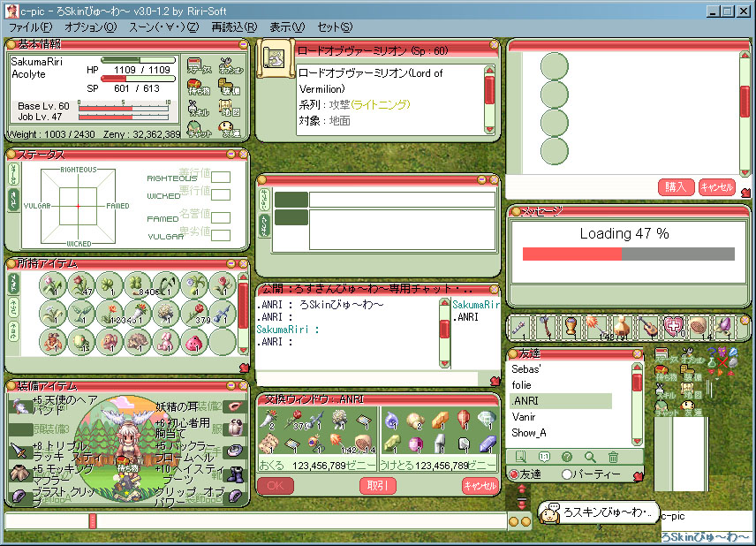The height and width of the screenshot is (546, 756).
Task: Select first vertical tab in 所持アイテム panel
Action: [x=13, y=283]
